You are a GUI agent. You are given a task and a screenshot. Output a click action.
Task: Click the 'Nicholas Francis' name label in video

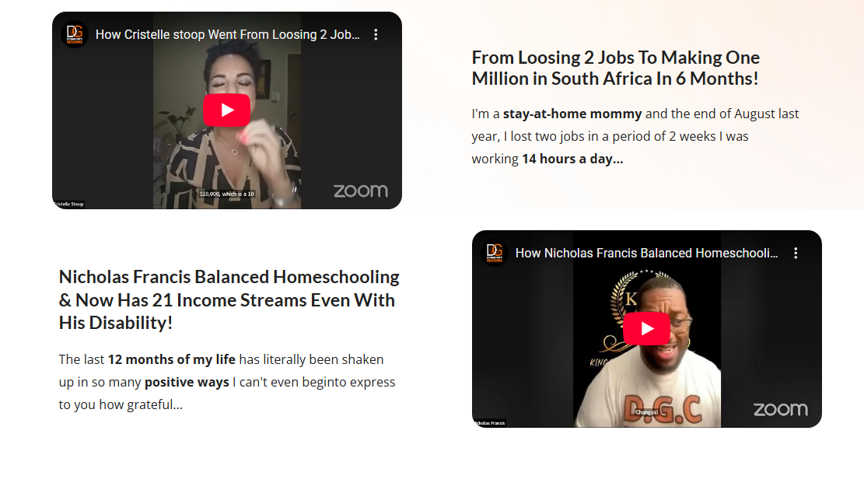coord(489,423)
